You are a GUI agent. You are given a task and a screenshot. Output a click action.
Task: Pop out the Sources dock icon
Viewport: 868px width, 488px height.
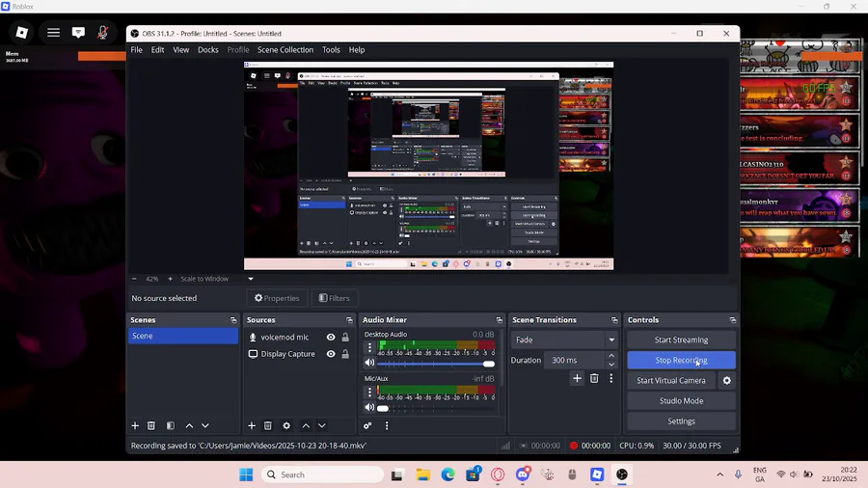350,320
